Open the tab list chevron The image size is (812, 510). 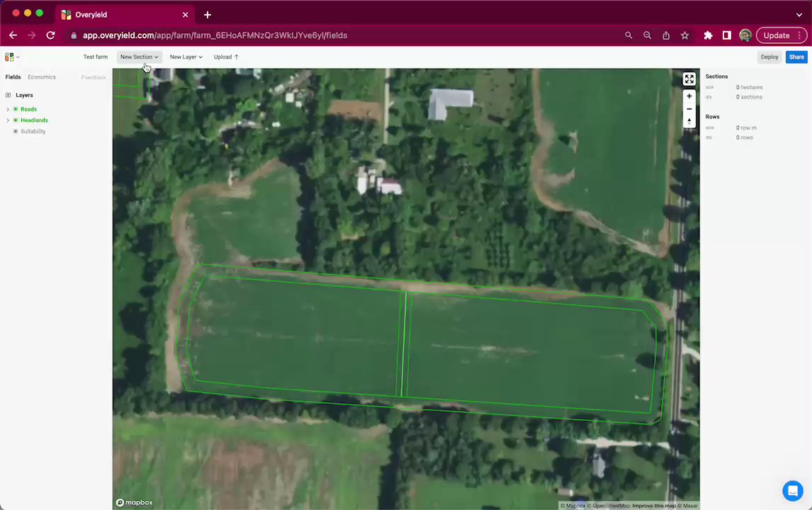(x=799, y=14)
